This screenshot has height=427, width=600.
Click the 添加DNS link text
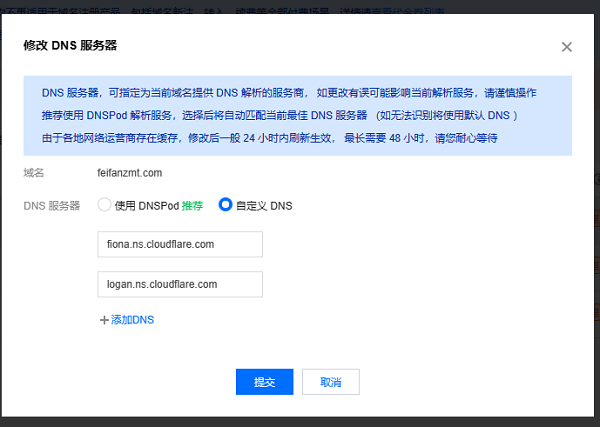point(132,320)
